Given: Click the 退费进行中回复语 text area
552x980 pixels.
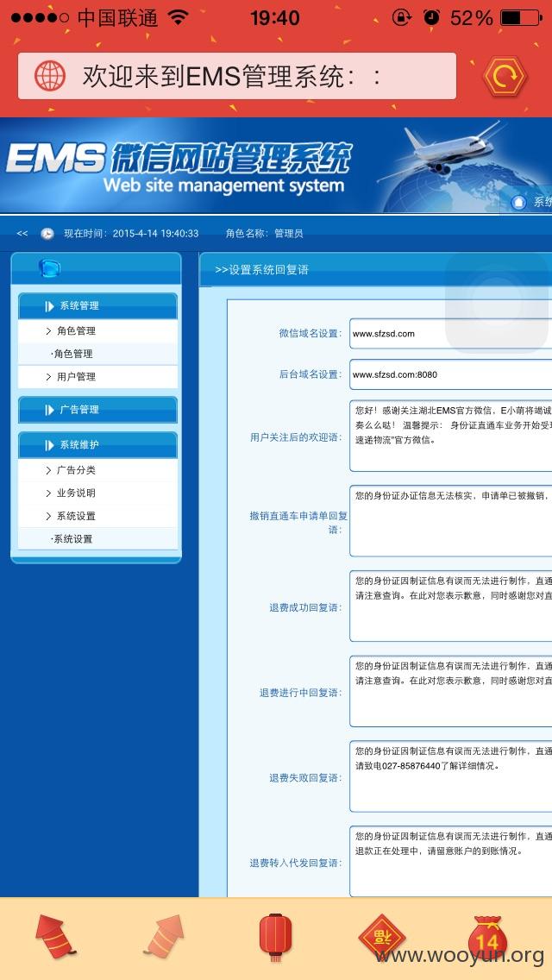Looking at the screenshot, I should click(450, 691).
